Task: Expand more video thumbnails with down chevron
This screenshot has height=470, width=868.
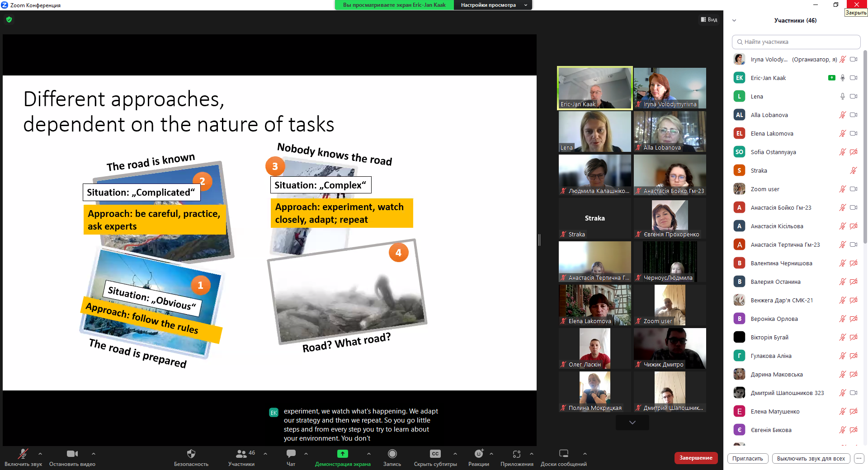Action: [x=632, y=423]
